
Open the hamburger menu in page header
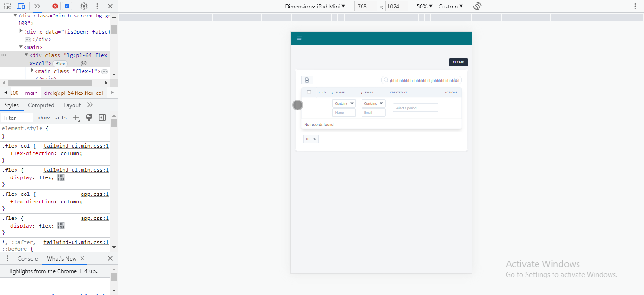299,38
